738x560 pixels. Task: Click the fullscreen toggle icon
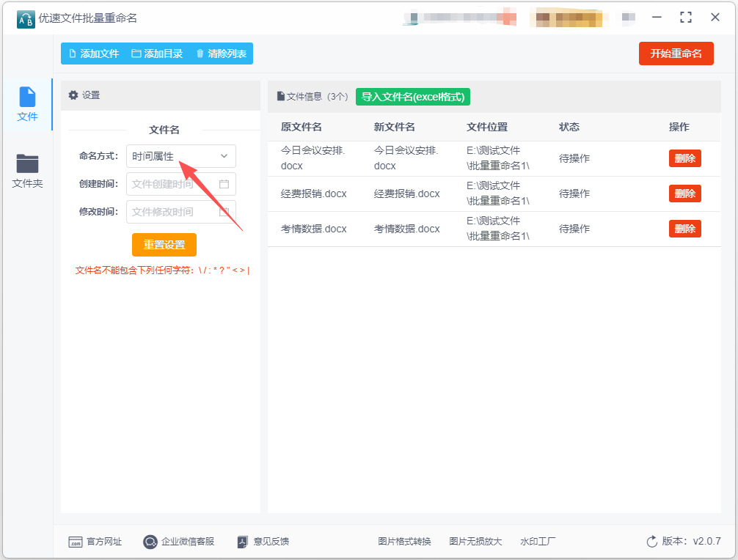[686, 18]
